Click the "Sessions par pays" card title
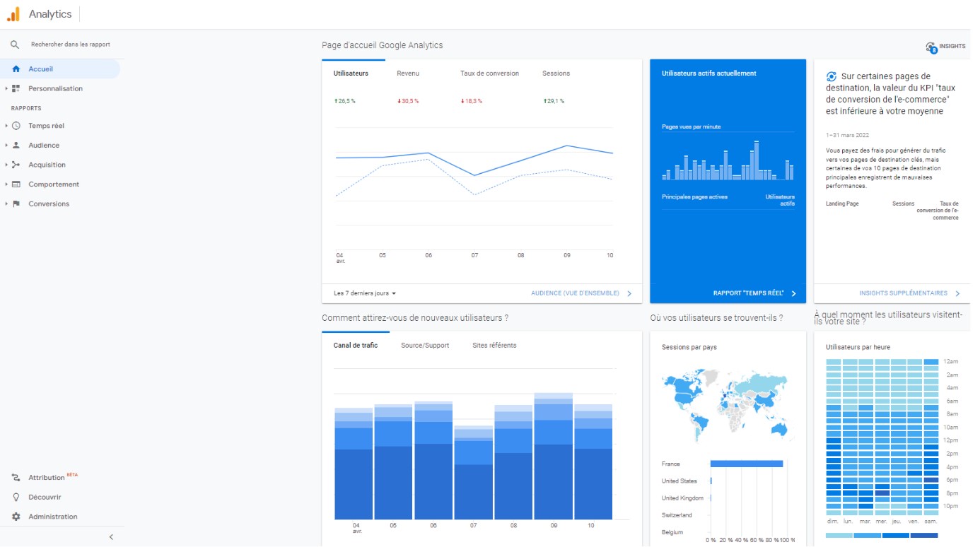 [689, 347]
